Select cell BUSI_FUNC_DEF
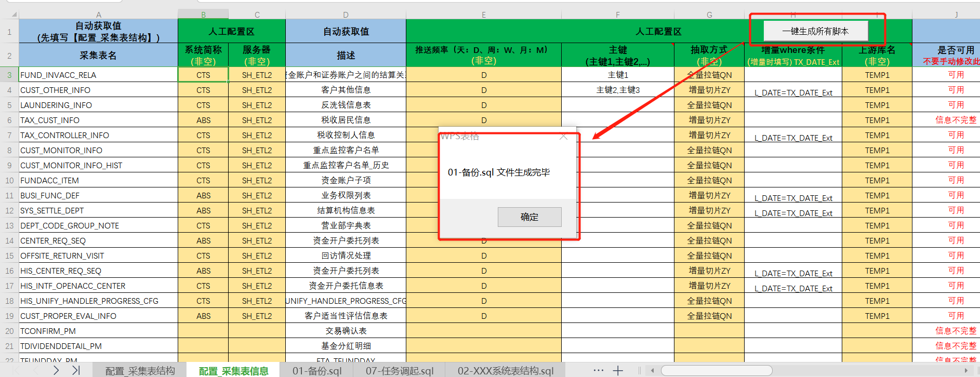Screen dimensions: 980x377 98,195
